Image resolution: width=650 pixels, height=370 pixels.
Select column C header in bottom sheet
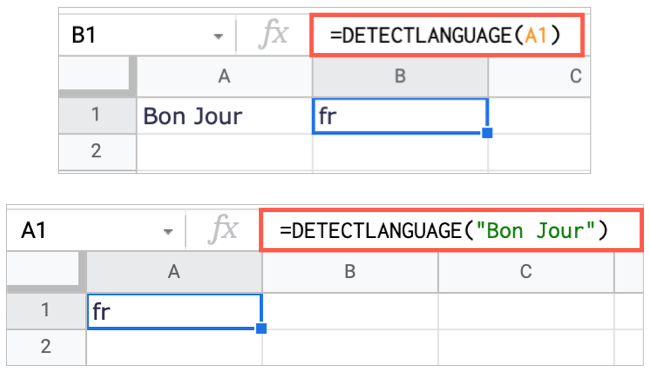526,272
